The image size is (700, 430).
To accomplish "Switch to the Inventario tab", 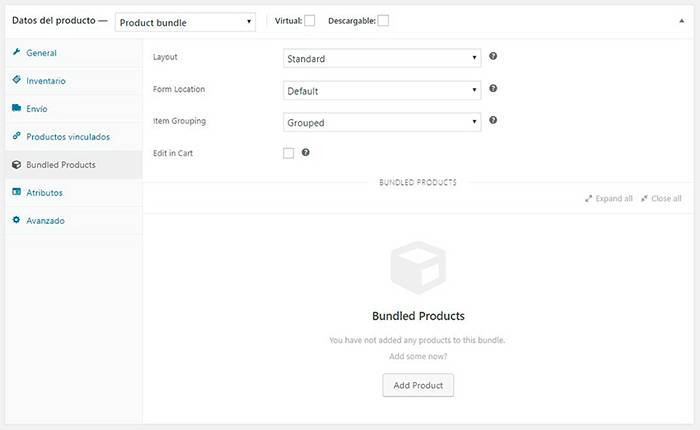I will click(74, 81).
